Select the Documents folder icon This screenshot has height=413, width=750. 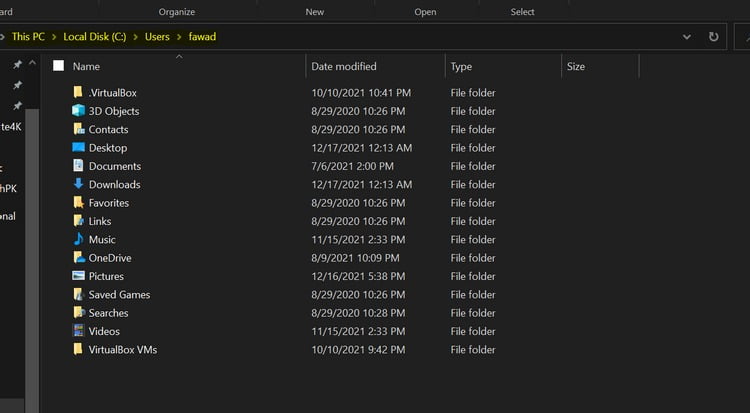[78, 165]
